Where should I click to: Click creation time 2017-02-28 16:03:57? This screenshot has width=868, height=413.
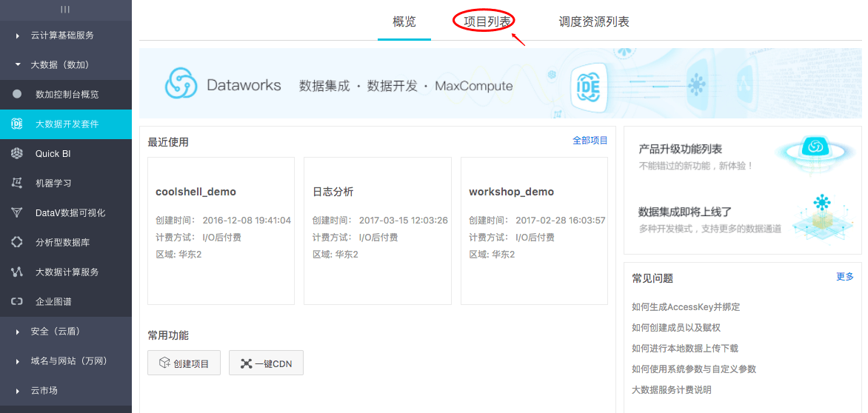point(560,220)
